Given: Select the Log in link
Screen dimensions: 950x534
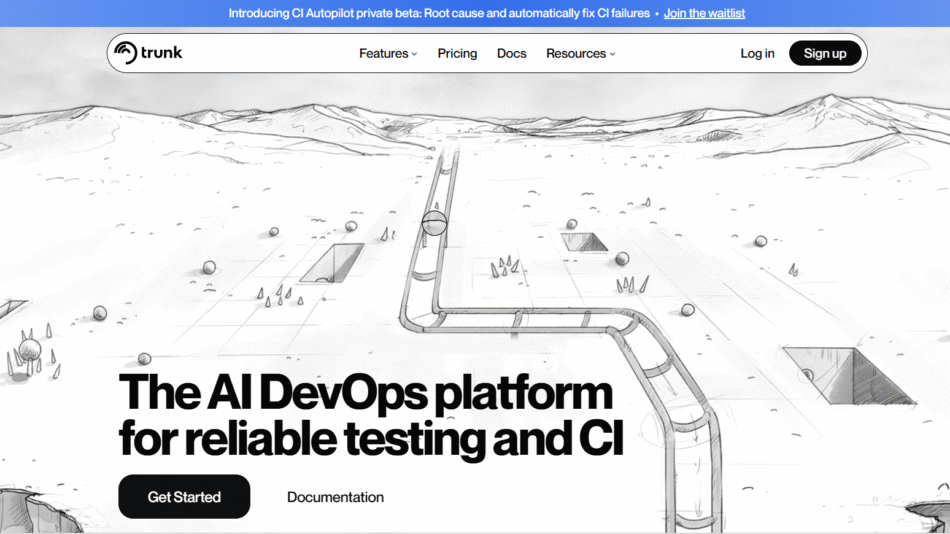Looking at the screenshot, I should pos(757,54).
